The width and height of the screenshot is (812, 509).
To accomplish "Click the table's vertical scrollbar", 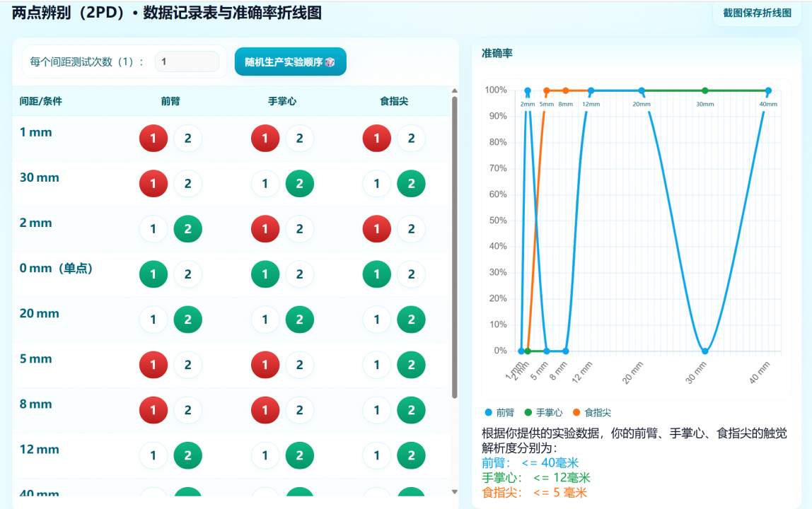I will (x=454, y=247).
